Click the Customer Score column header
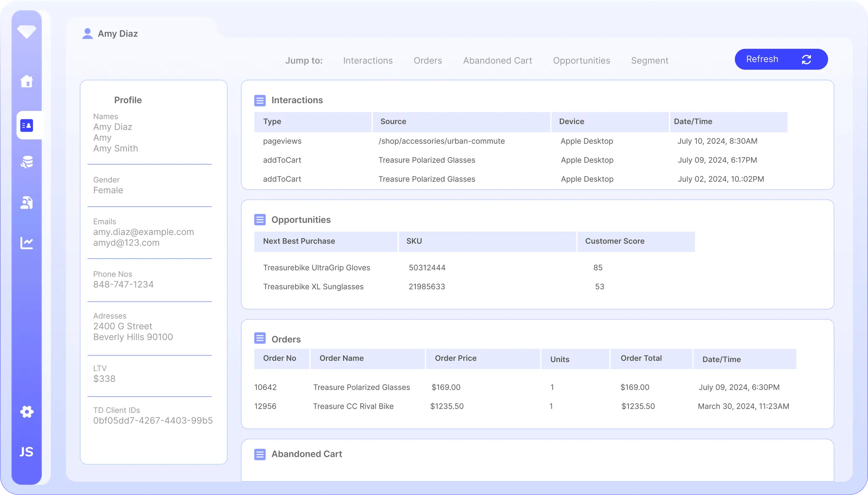The image size is (868, 495). tap(615, 241)
